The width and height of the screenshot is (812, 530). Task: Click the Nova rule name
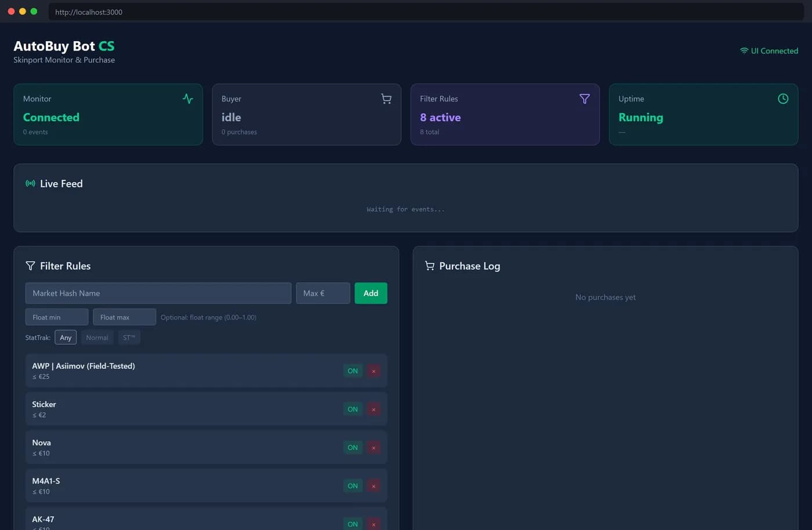pyautogui.click(x=41, y=442)
